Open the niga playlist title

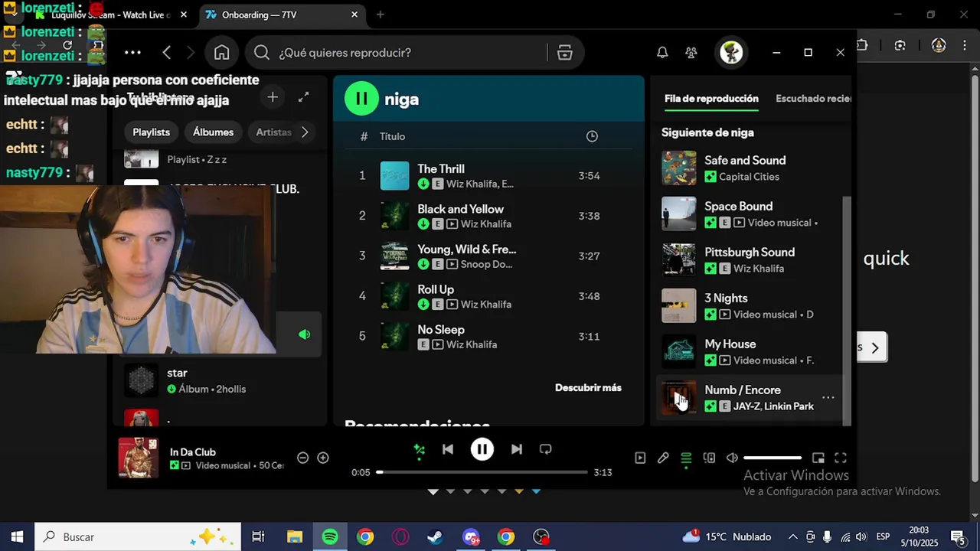pyautogui.click(x=401, y=99)
